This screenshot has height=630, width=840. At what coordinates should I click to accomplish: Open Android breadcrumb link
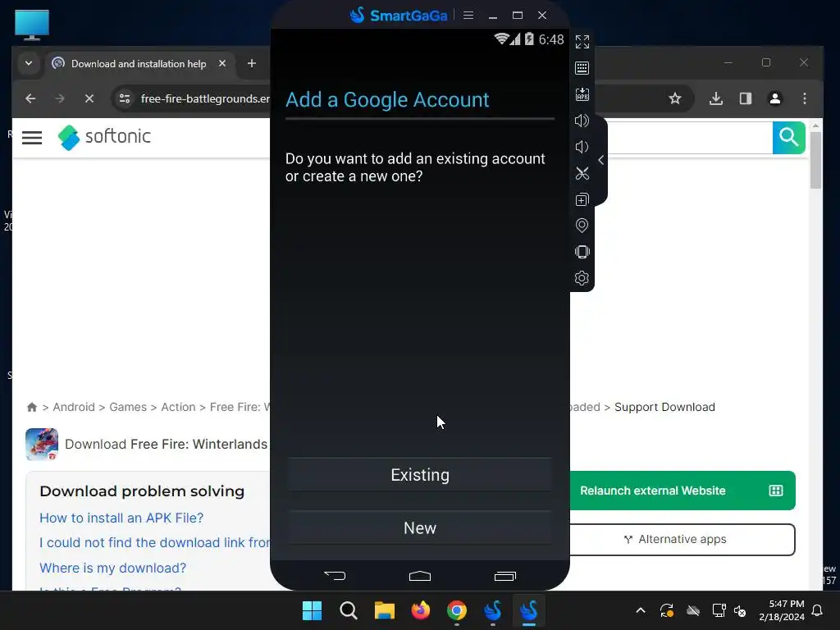pos(74,407)
